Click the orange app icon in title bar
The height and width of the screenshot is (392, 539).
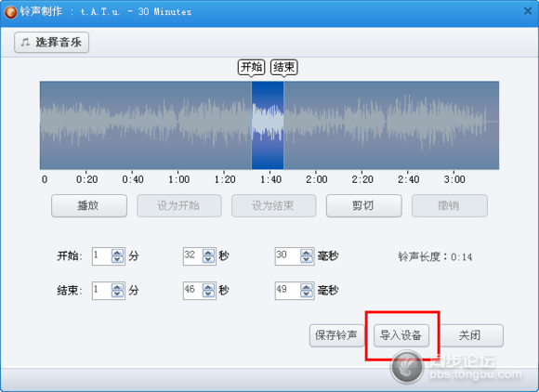click(x=10, y=12)
